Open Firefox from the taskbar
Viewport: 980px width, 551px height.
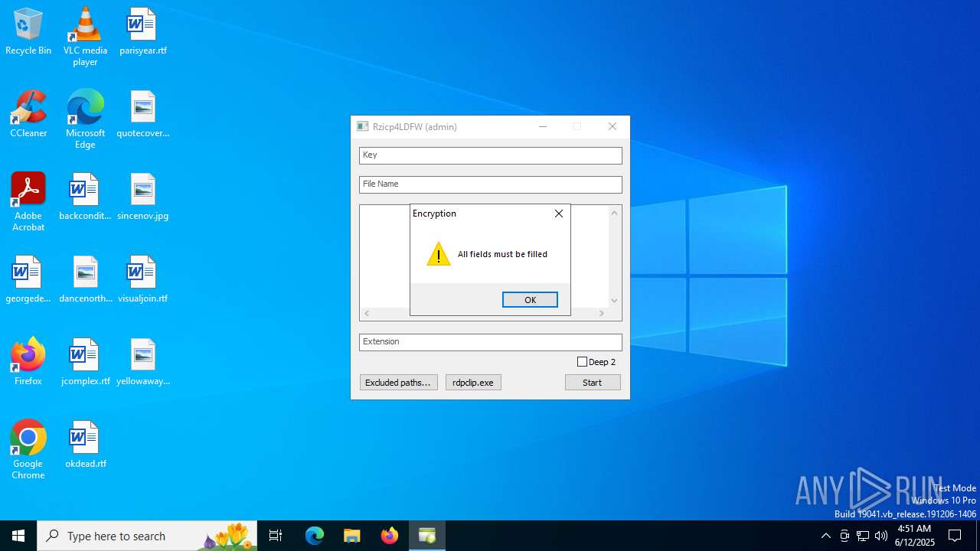coord(390,536)
